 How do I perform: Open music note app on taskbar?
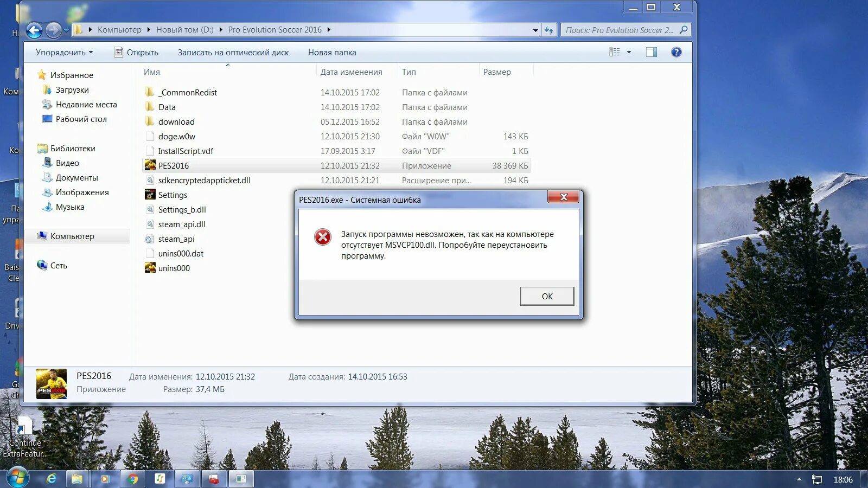(x=159, y=479)
